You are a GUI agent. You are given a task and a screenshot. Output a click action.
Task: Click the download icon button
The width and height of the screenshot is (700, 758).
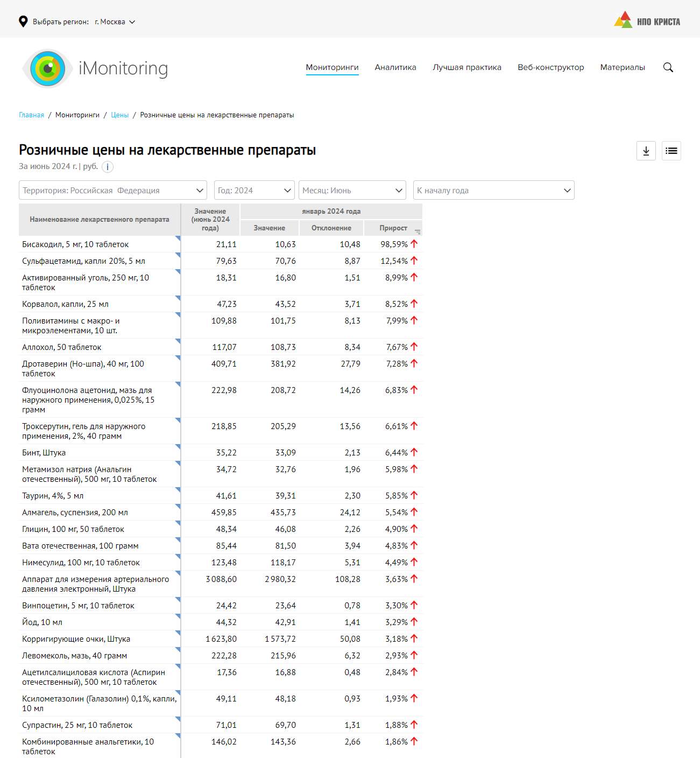pos(646,151)
